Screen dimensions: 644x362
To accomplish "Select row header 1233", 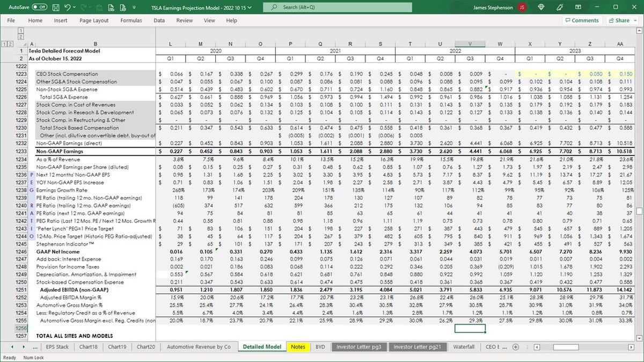I will click(x=21, y=152).
